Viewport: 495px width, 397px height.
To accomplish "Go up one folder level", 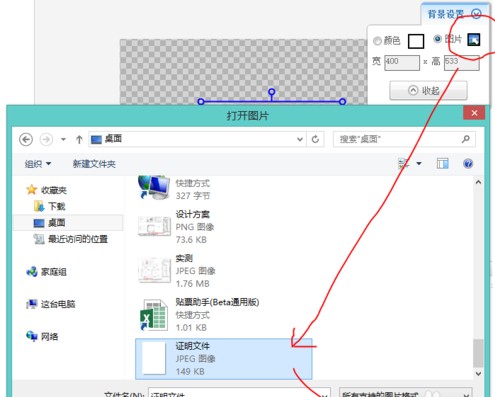I will coord(79,139).
